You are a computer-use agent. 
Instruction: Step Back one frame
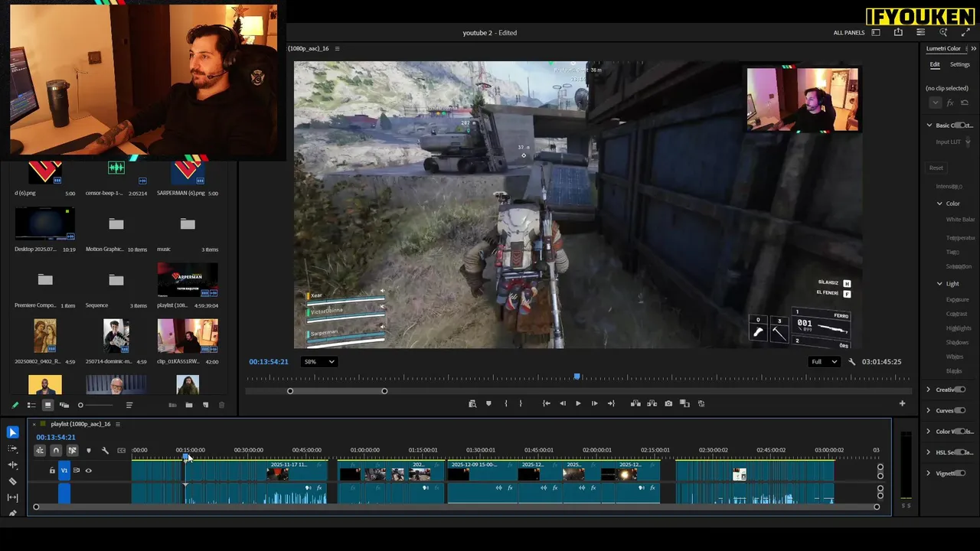tap(563, 403)
